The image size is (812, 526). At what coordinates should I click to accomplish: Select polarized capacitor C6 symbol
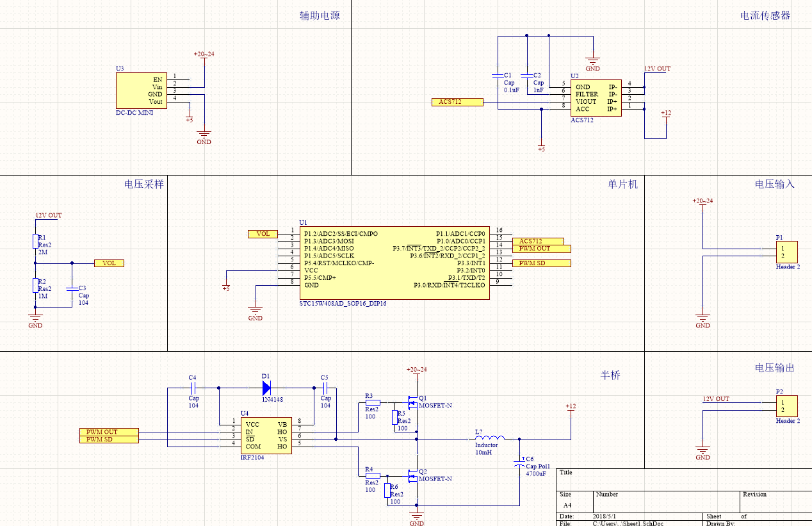click(x=519, y=463)
